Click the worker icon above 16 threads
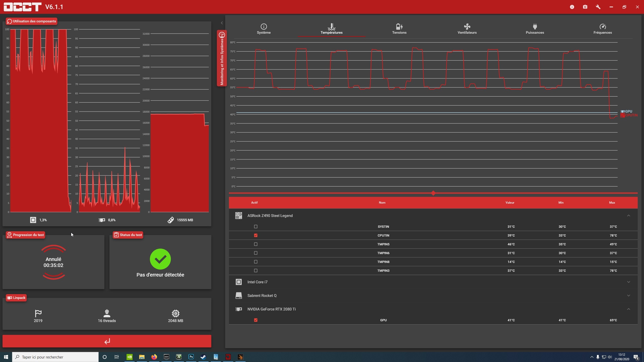The height and width of the screenshot is (362, 644). pos(107,313)
